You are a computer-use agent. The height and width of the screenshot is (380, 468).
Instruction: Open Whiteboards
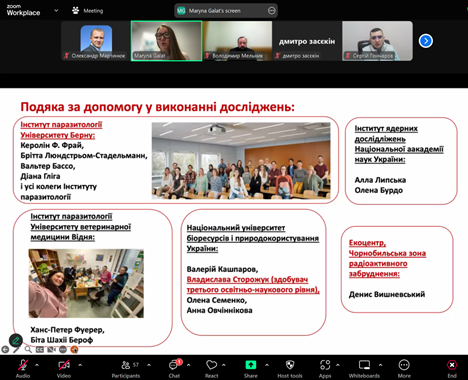(364, 369)
